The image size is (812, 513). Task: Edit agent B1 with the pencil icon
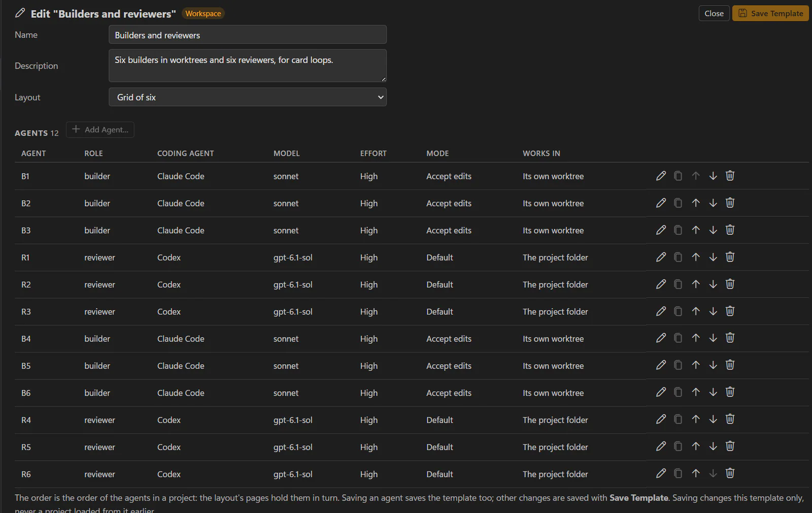point(661,176)
